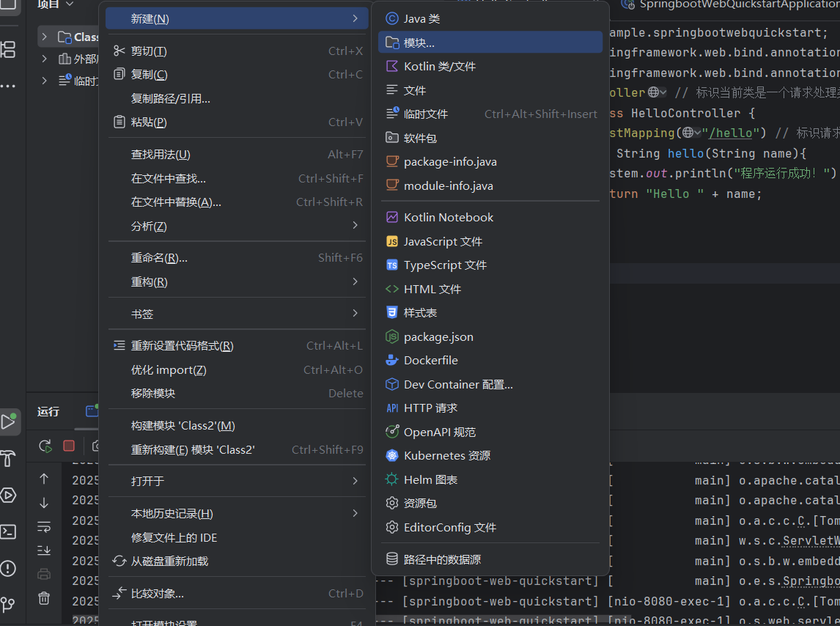
Task: Open the Structure sidebar panel
Action: click(10, 48)
